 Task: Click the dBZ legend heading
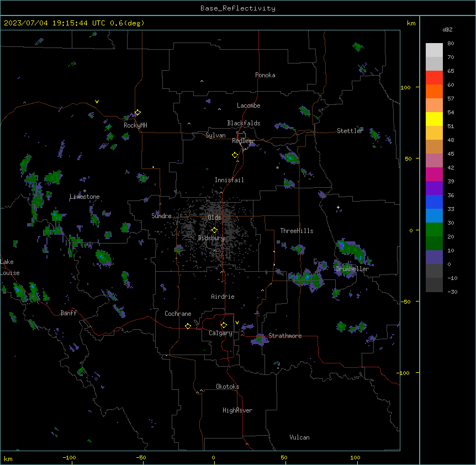(447, 29)
